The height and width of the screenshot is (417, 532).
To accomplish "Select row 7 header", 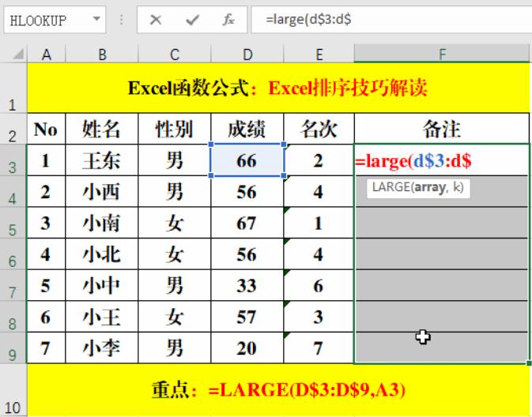I will (13, 285).
